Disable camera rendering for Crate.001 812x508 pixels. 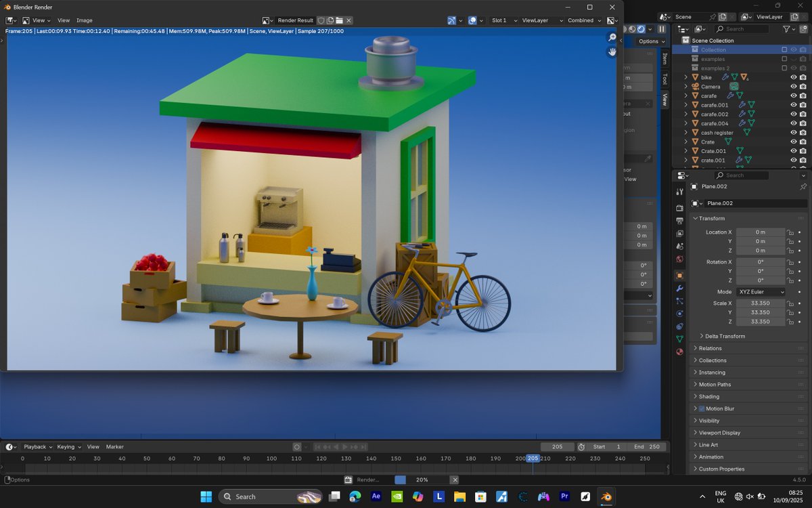tap(803, 151)
